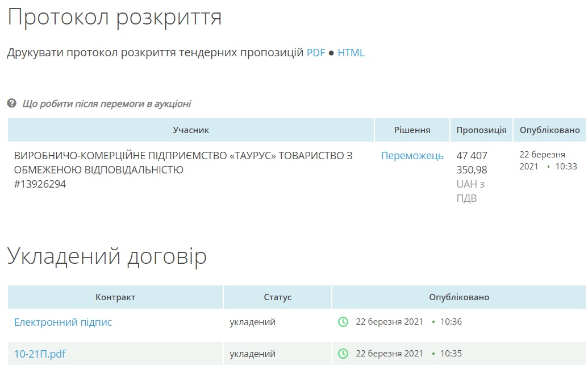Select status укладений in 10-21П.pdf row
Viewport: 588px width, 365px height.
[x=252, y=354]
